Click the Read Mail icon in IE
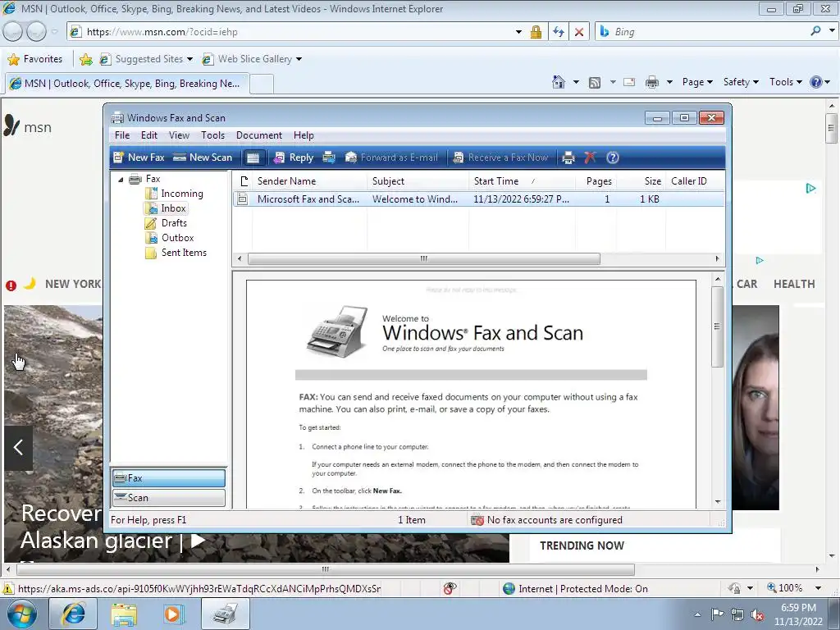840x630 pixels. point(629,82)
